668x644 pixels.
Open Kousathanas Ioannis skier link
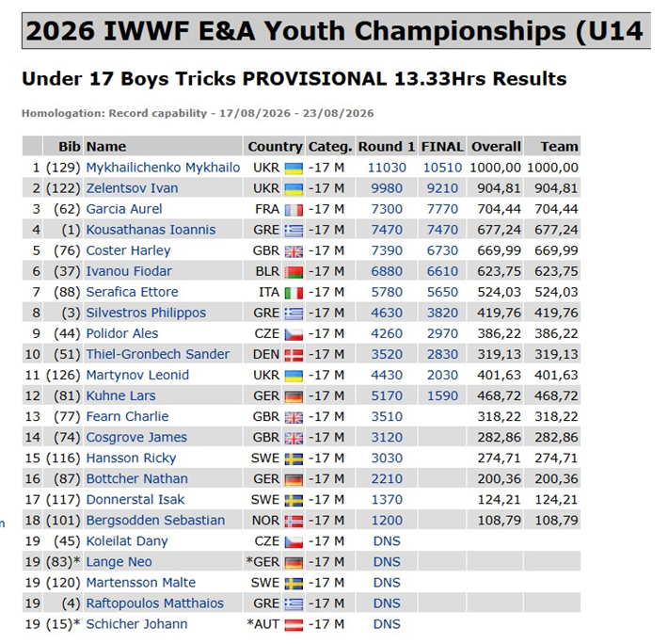coord(151,230)
